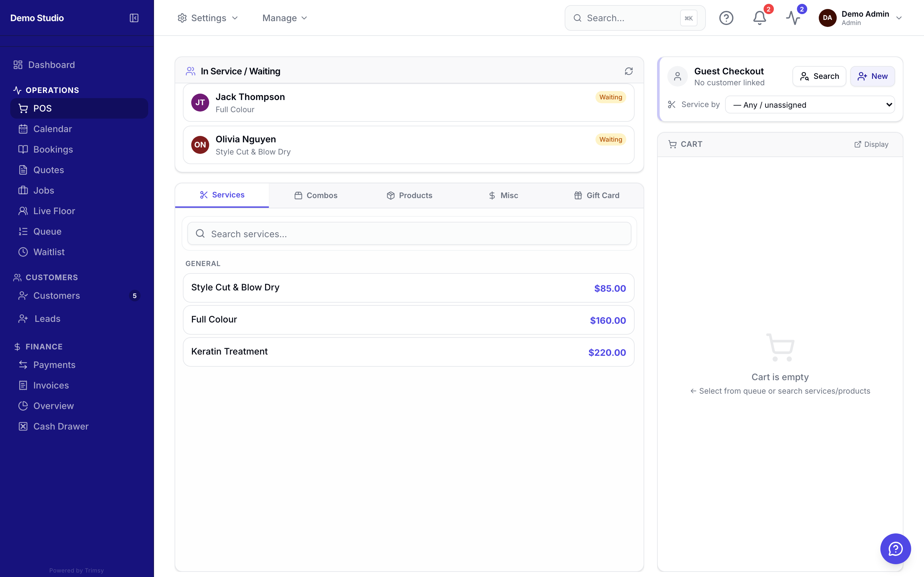This screenshot has width=924, height=577.
Task: Open the activity pulse icon
Action: click(793, 18)
